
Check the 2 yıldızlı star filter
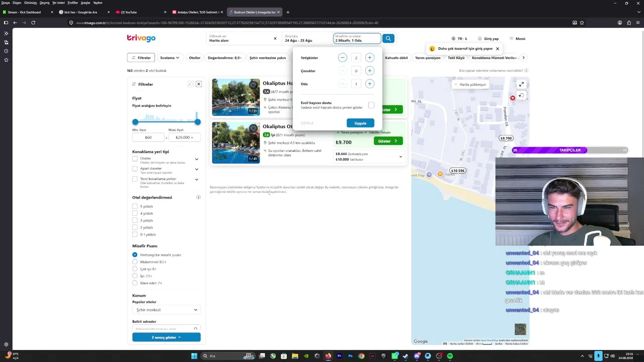tap(135, 228)
